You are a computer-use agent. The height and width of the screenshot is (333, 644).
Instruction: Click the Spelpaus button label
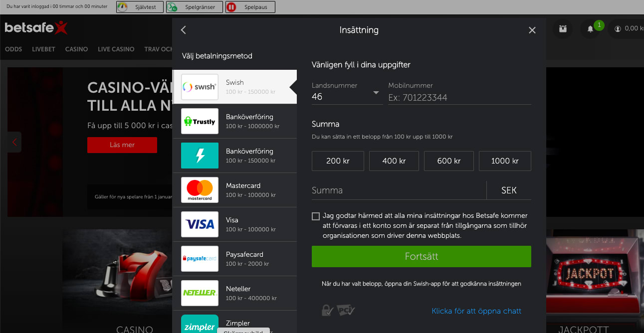(x=256, y=7)
